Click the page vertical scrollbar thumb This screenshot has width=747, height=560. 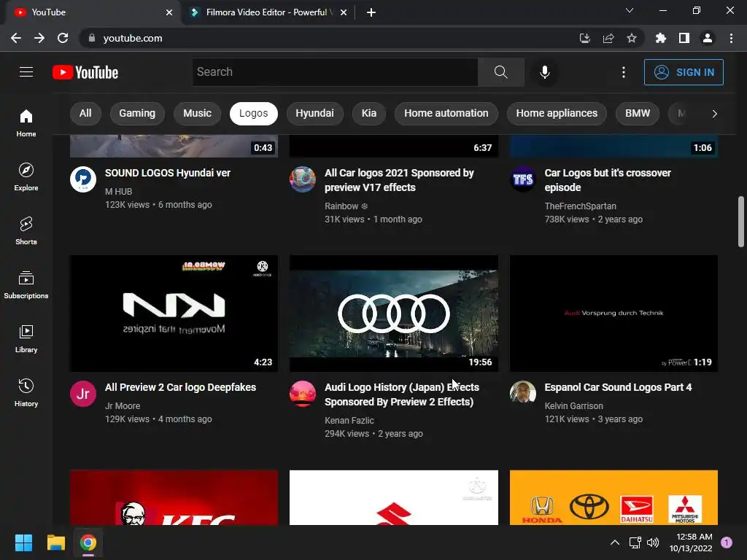click(x=741, y=222)
